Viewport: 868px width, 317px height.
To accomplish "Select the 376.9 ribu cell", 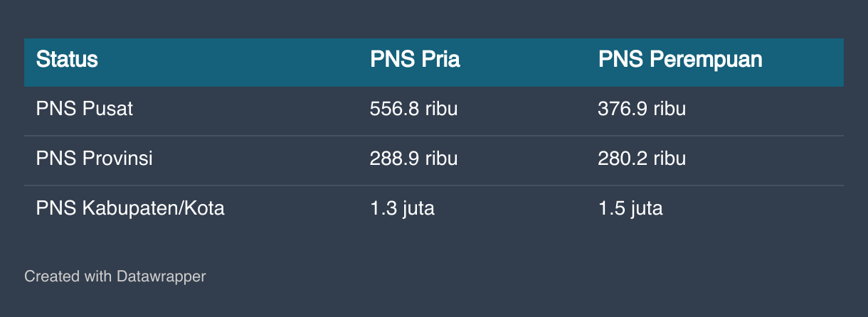I will pyautogui.click(x=642, y=109).
